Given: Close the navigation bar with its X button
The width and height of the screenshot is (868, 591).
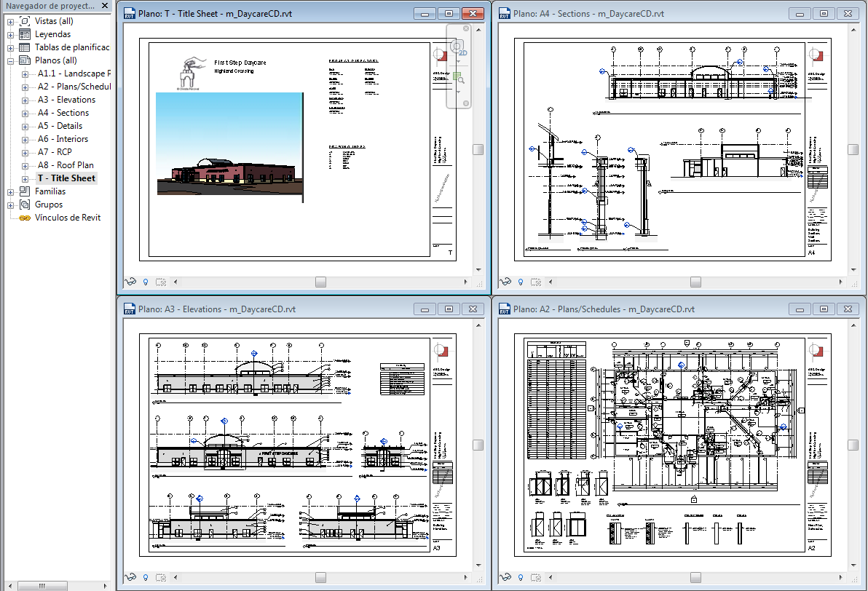Looking at the screenshot, I should tap(465, 29).
